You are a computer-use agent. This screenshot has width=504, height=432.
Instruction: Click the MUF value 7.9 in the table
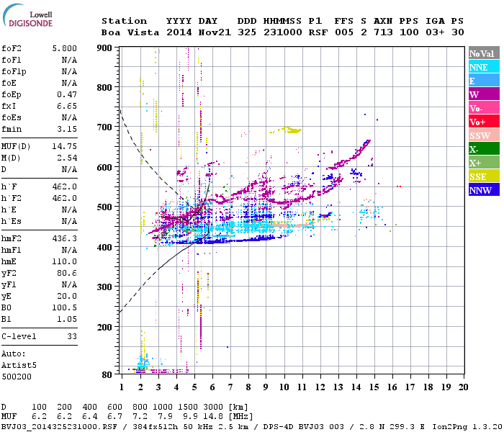pos(165,417)
